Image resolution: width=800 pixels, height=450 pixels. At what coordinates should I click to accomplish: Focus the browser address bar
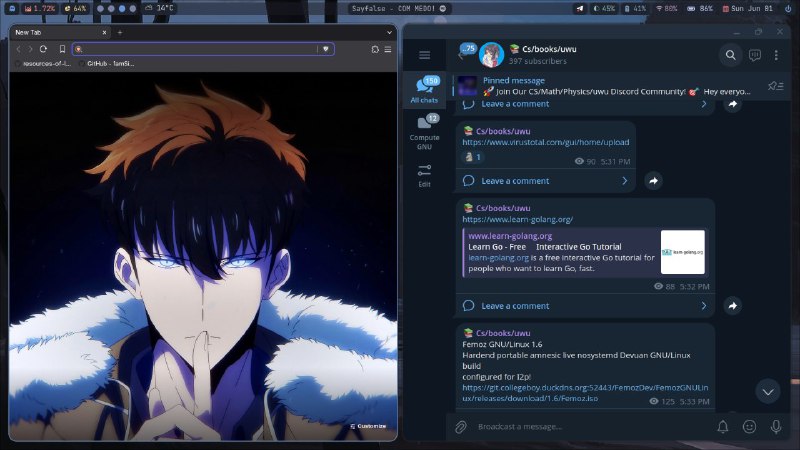(203, 49)
